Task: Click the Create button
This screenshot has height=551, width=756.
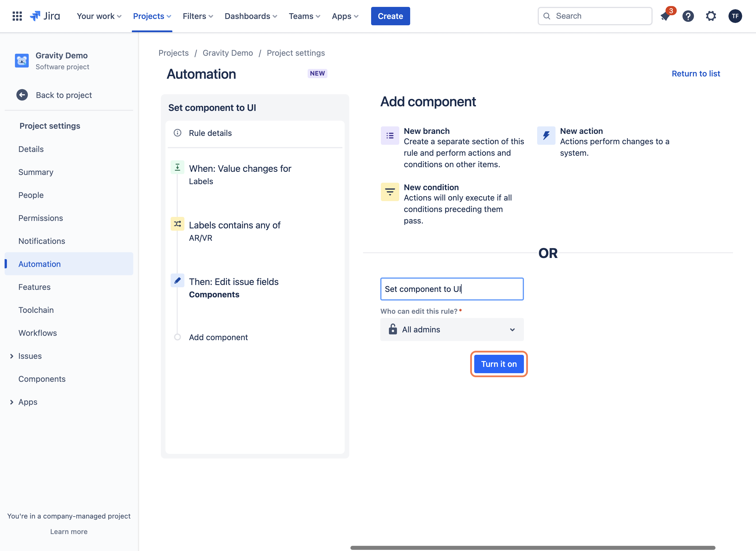Action: 391,16
